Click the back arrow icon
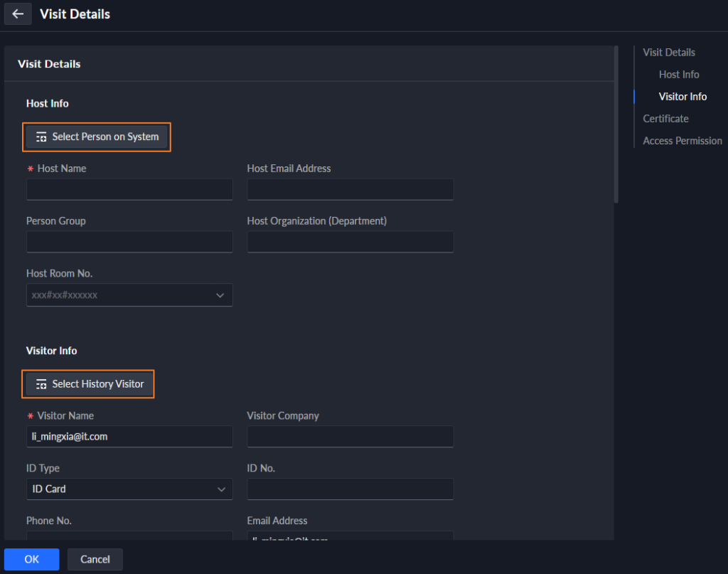728x574 pixels. [18, 14]
